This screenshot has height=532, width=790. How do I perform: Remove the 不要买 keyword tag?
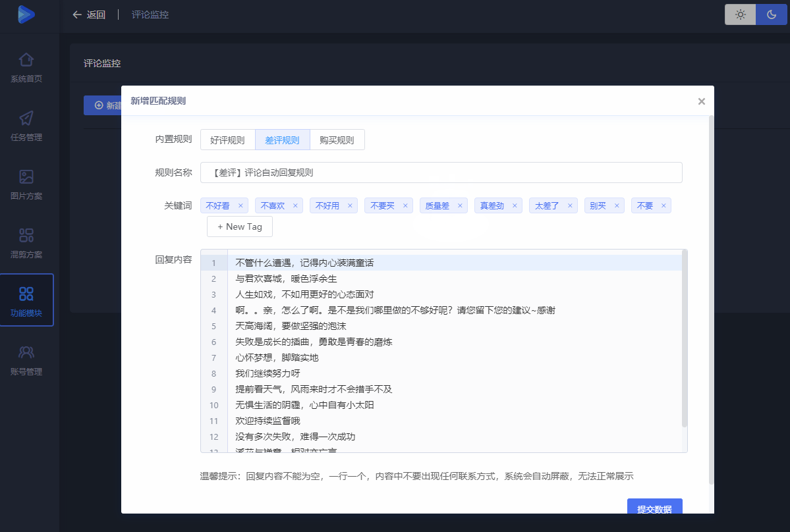tap(405, 205)
